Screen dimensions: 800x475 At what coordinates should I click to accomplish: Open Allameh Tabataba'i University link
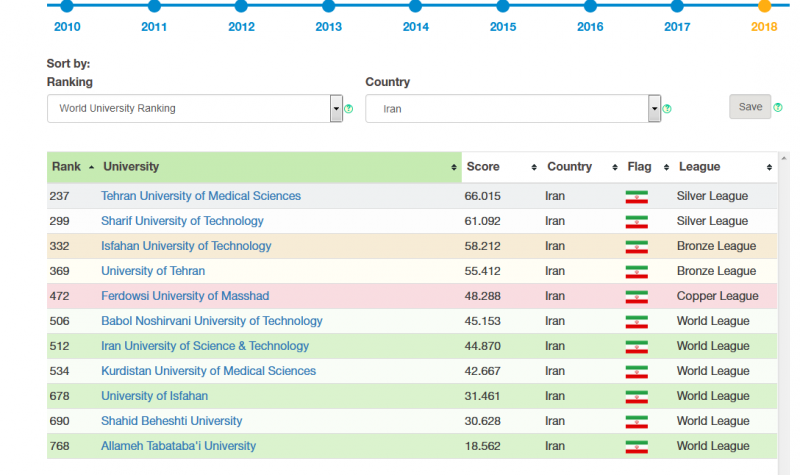pyautogui.click(x=179, y=446)
